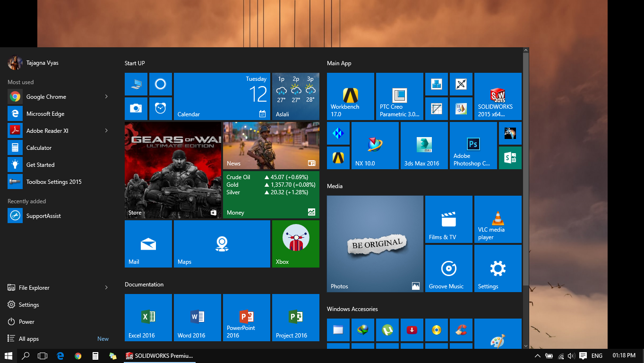
Task: Open Get Started from Most used
Action: (59, 164)
